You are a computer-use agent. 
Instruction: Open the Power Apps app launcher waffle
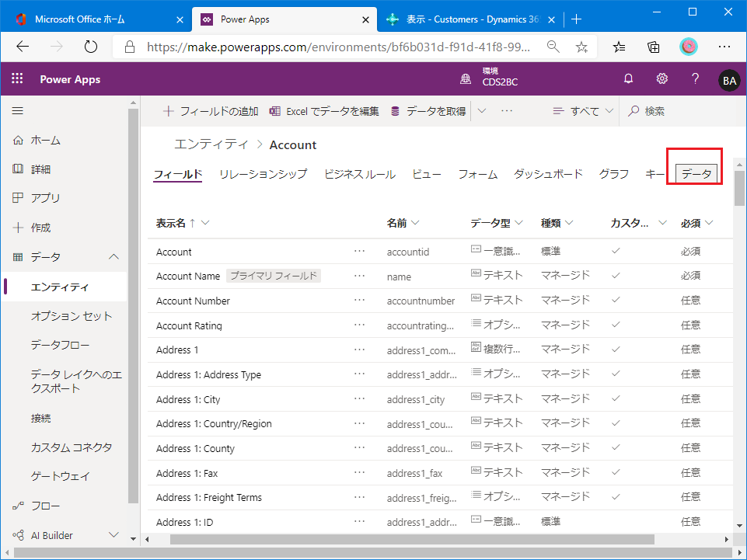(17, 78)
